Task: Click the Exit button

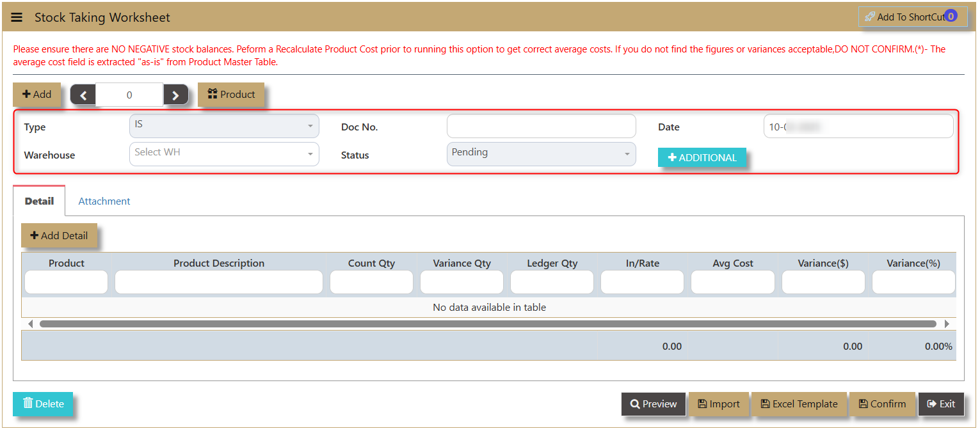Action: [x=941, y=404]
